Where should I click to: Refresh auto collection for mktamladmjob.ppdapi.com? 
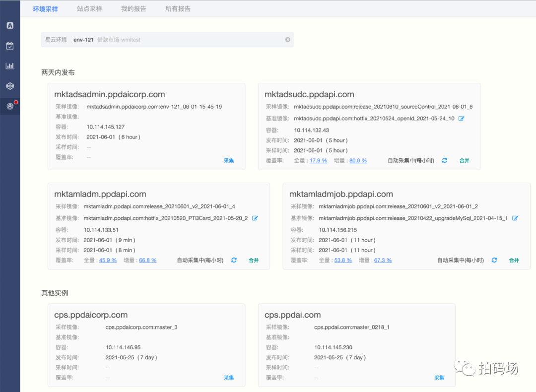[x=494, y=260]
